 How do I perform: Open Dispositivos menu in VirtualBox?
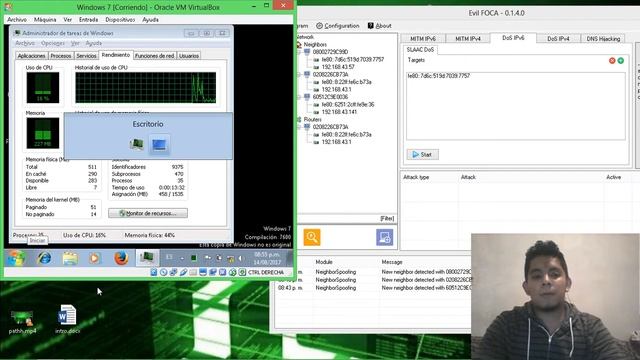[120, 20]
